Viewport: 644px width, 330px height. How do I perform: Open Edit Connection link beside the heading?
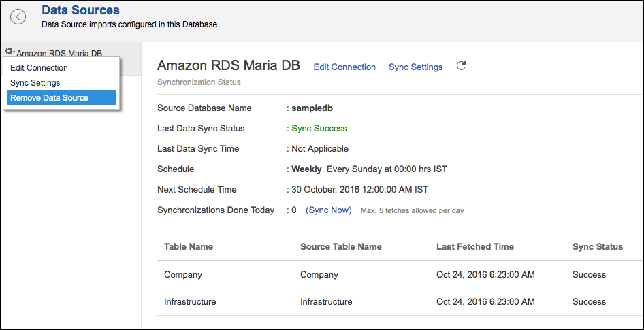(x=344, y=67)
